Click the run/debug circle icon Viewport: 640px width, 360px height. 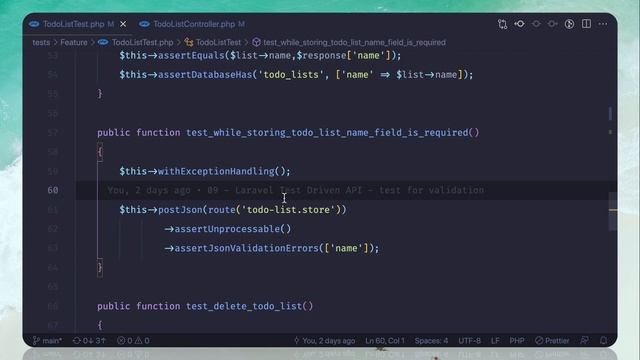pyautogui.click(x=569, y=24)
